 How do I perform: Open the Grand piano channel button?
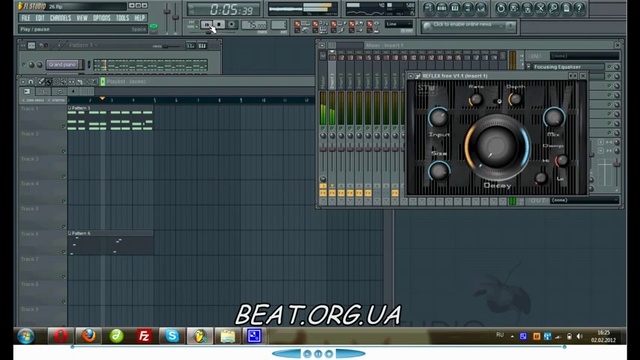pyautogui.click(x=62, y=64)
